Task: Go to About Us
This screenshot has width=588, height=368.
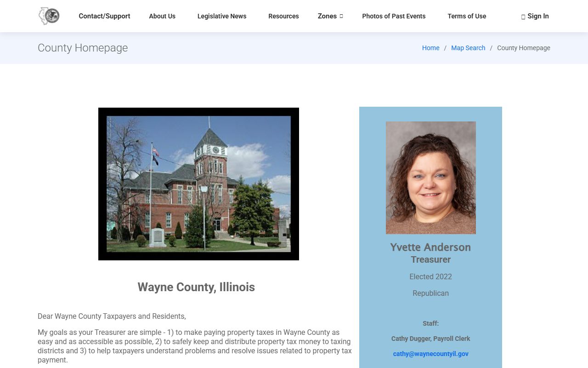Action: [162, 16]
